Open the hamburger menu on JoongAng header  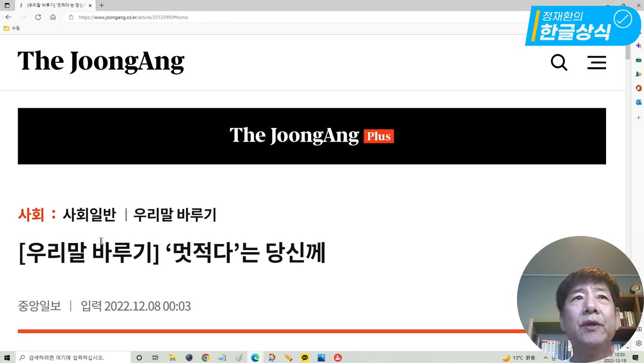596,63
